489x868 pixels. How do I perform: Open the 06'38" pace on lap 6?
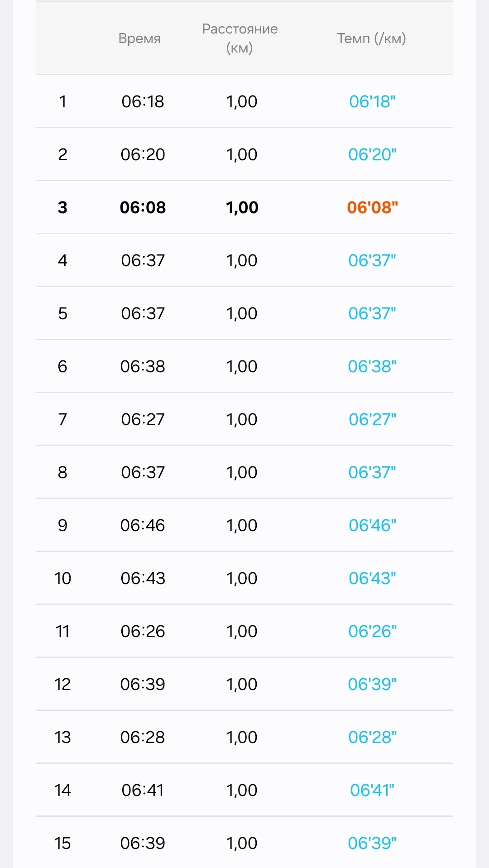[372, 366]
